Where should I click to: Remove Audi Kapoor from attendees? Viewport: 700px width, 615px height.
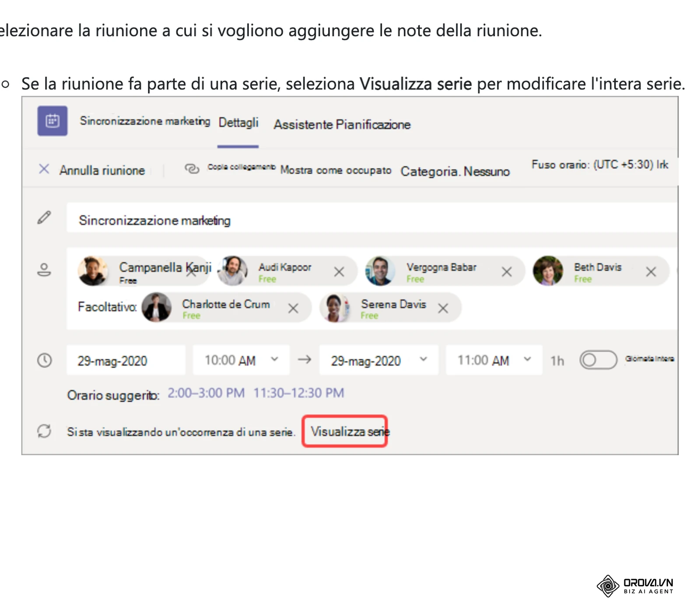[339, 272]
